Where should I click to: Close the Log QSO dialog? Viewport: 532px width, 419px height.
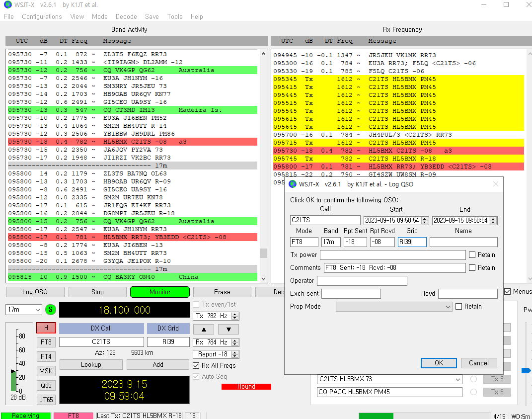[495, 184]
